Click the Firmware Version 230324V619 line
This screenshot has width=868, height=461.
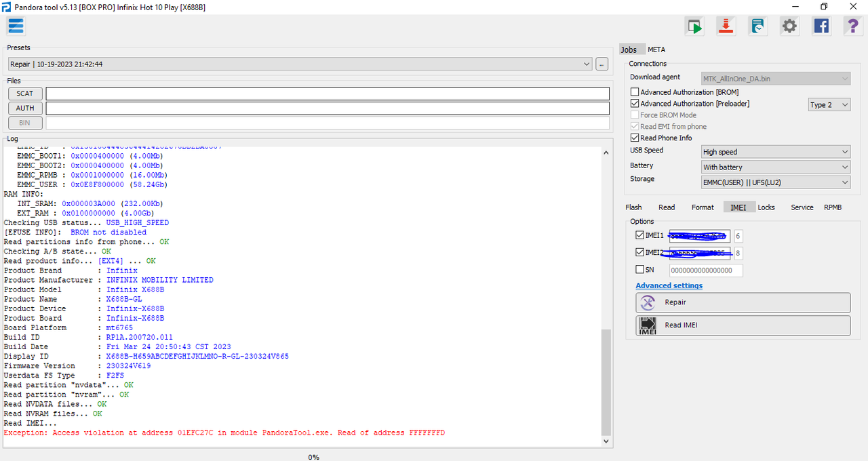pyautogui.click(x=77, y=366)
